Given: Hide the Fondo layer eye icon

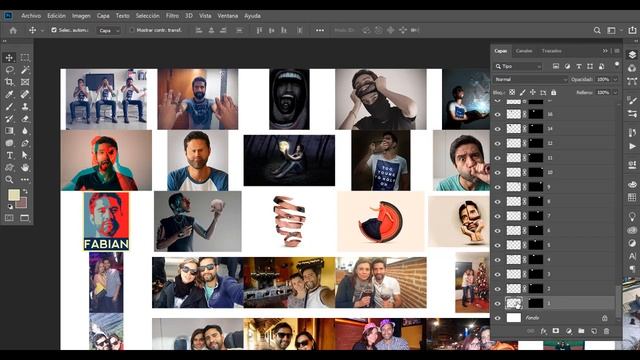Looking at the screenshot, I should [498, 318].
